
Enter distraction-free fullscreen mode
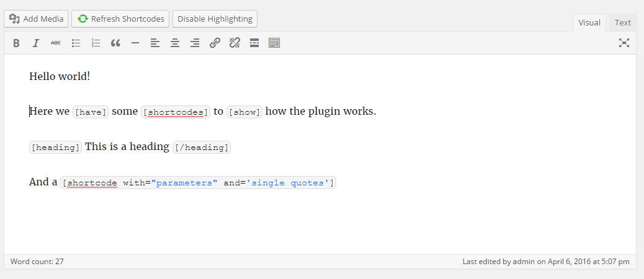[x=624, y=43]
